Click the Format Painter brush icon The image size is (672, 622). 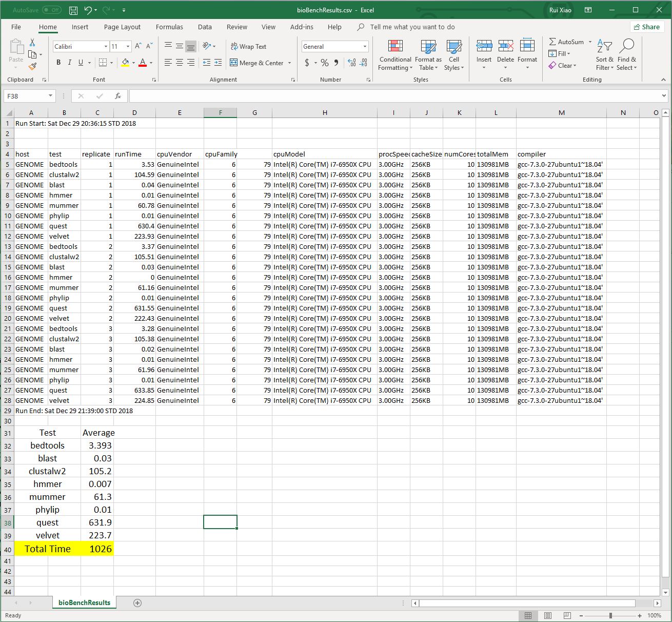(x=32, y=66)
